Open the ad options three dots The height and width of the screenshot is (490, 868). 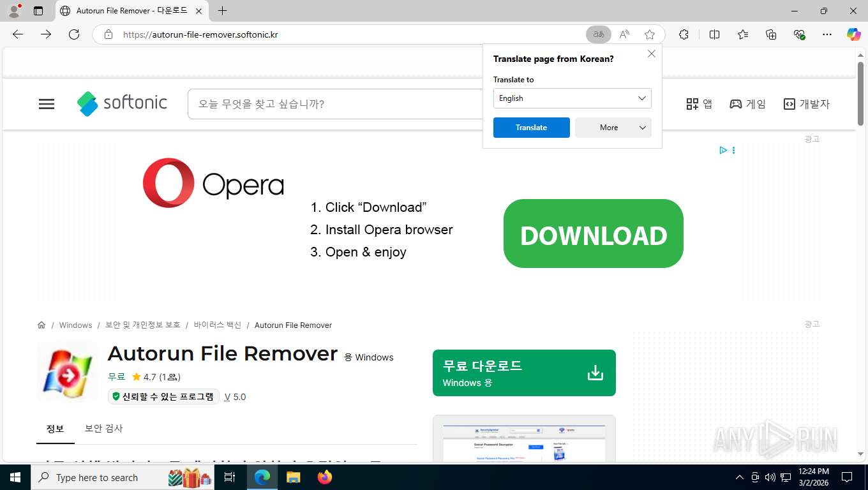pyautogui.click(x=733, y=151)
